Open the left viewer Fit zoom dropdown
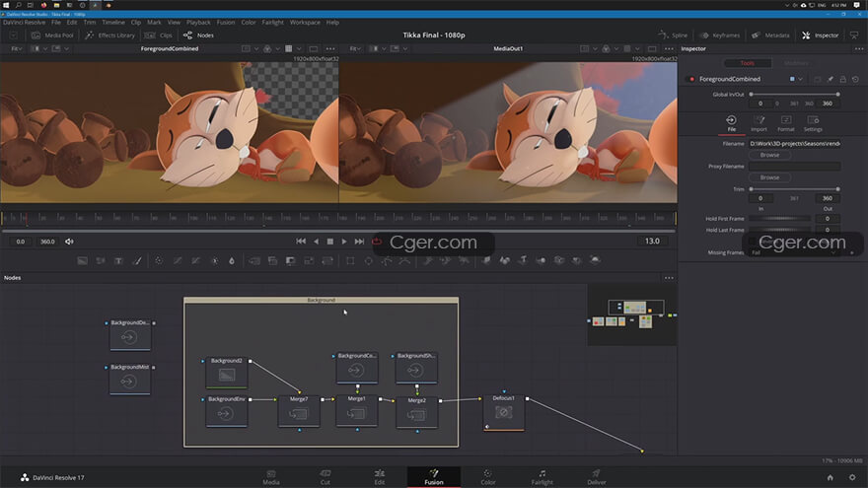The image size is (868, 488). click(x=17, y=48)
